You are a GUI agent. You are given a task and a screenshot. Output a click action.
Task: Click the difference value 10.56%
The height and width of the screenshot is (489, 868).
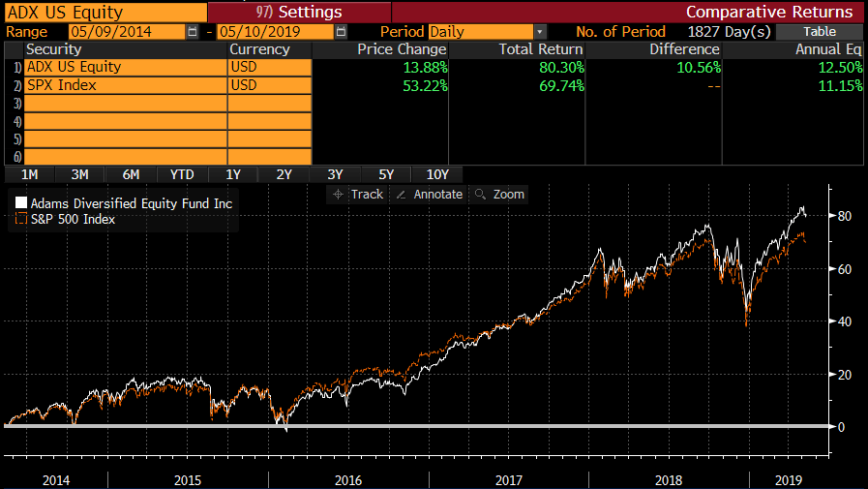699,68
